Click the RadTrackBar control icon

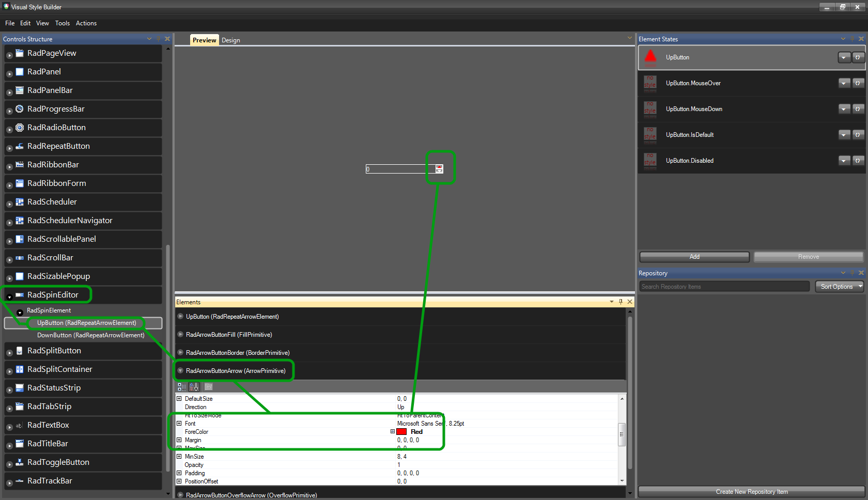(x=20, y=480)
